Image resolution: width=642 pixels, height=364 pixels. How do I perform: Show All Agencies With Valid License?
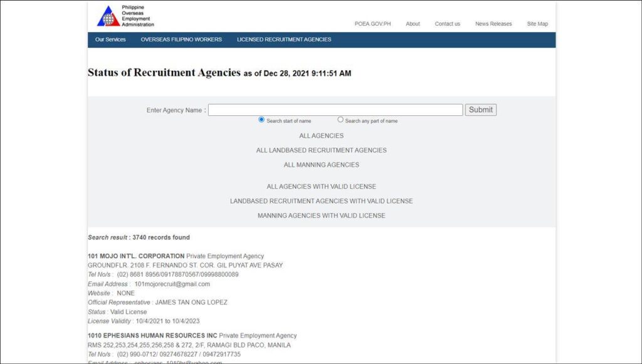coord(322,187)
